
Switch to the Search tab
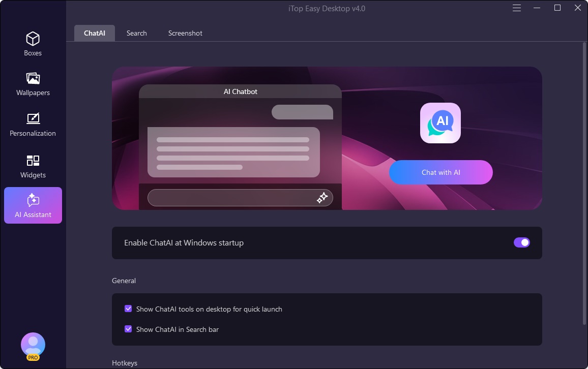(137, 33)
